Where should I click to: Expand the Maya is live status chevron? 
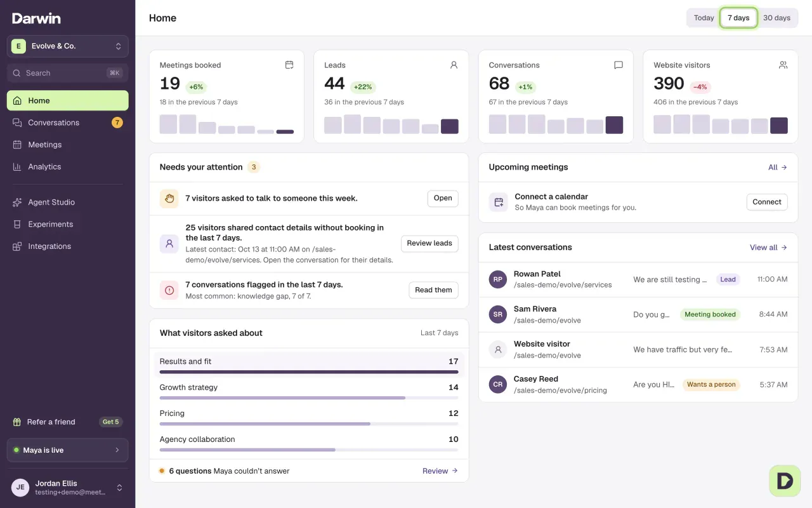(x=117, y=450)
